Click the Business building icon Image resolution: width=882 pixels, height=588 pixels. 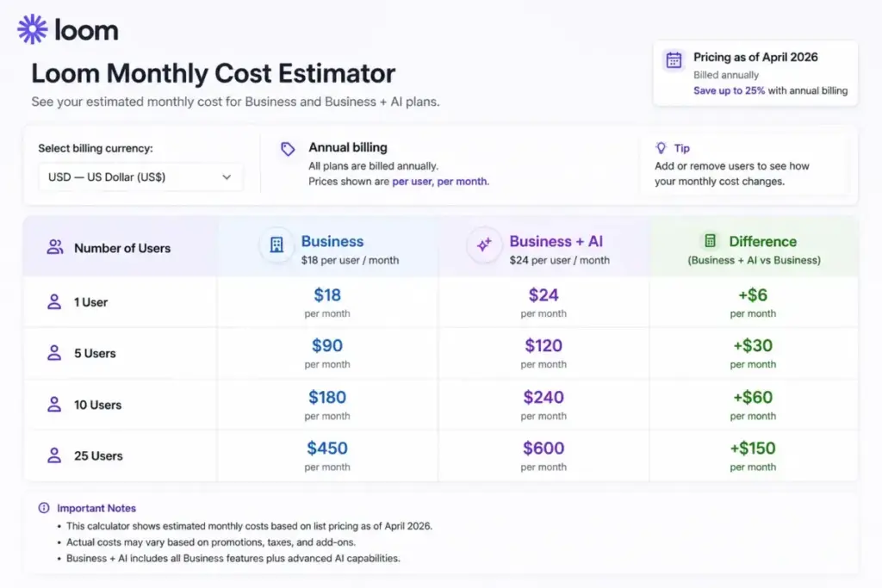276,245
